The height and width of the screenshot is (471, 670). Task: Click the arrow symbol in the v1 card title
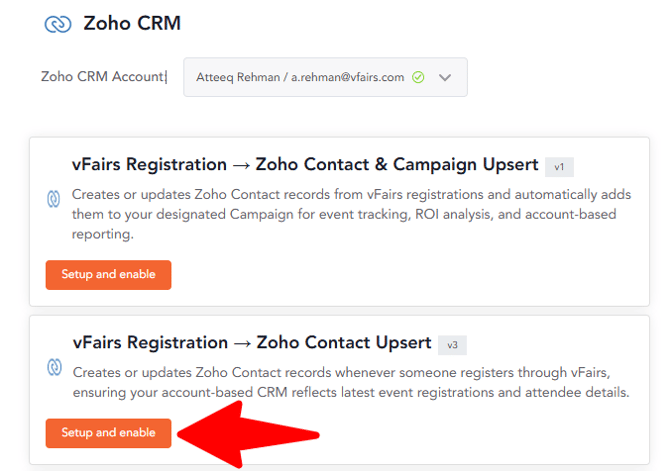click(241, 165)
